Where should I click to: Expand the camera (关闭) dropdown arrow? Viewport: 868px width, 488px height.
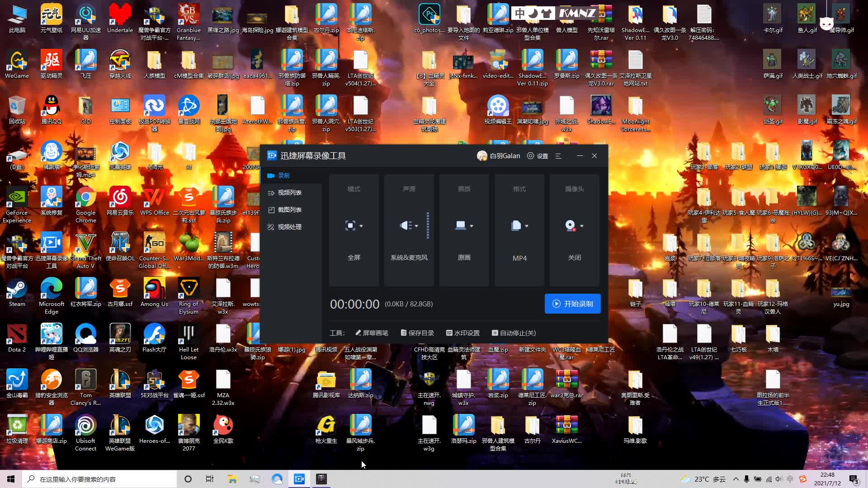[x=582, y=226]
